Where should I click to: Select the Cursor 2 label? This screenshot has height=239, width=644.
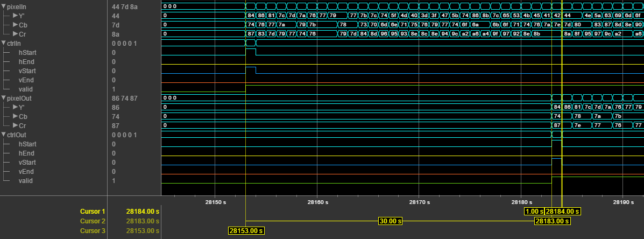point(93,221)
